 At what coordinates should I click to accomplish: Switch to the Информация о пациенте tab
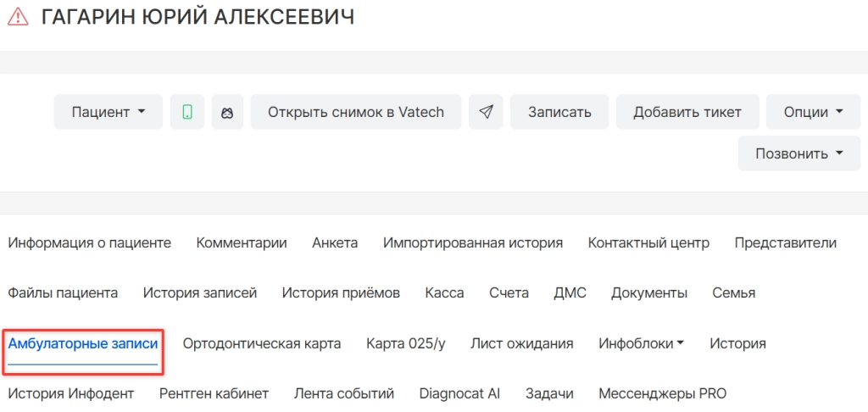pos(90,242)
